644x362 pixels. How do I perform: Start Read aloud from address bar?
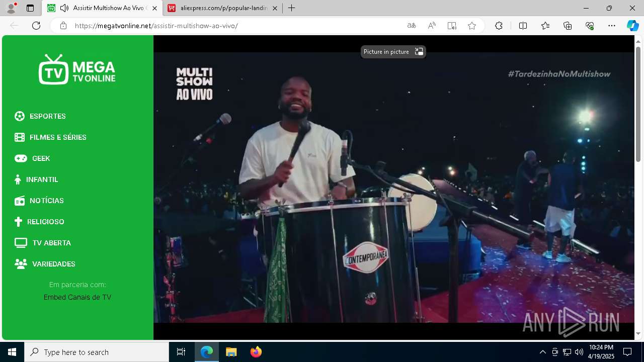pos(432,26)
